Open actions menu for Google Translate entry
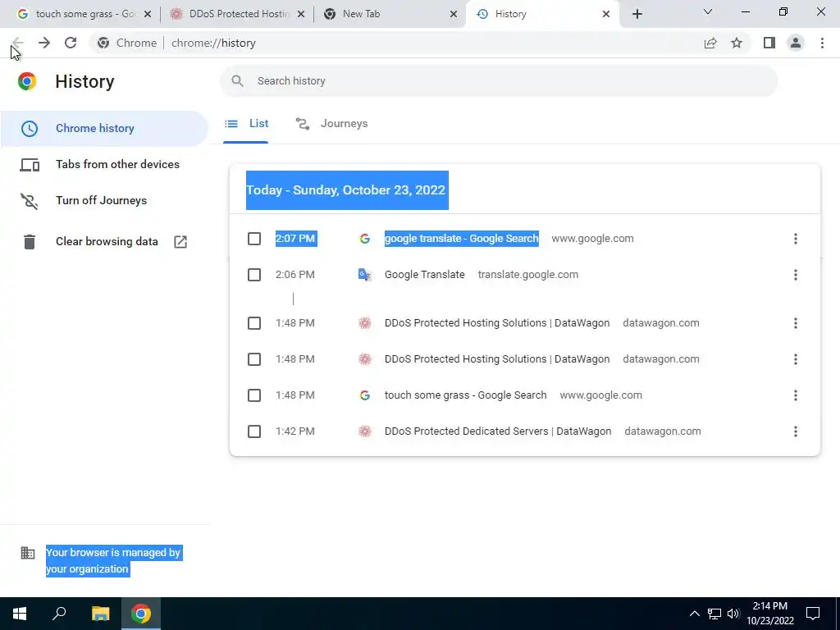Screen dimensions: 840x630 [x=796, y=275]
